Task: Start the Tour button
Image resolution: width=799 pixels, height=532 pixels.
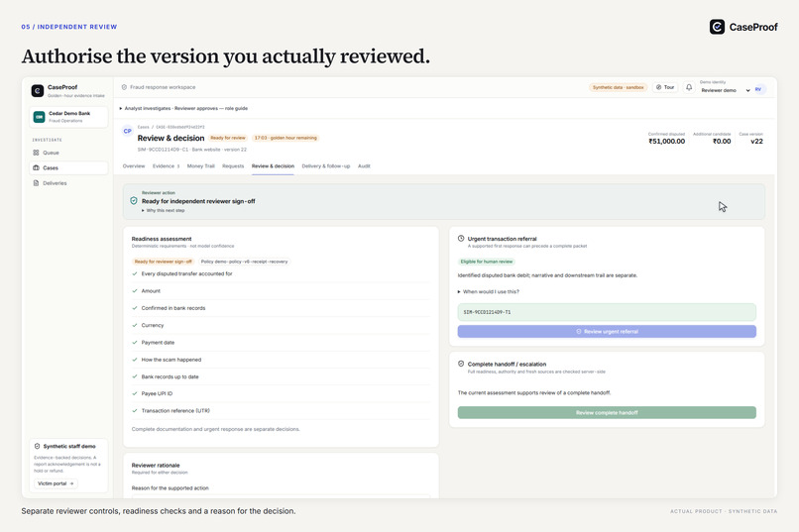Action: [x=665, y=87]
